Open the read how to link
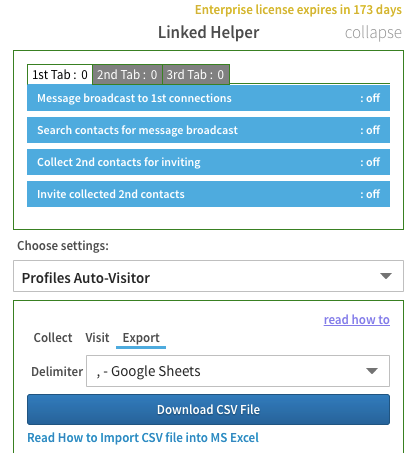The image size is (413, 453). pyautogui.click(x=357, y=320)
